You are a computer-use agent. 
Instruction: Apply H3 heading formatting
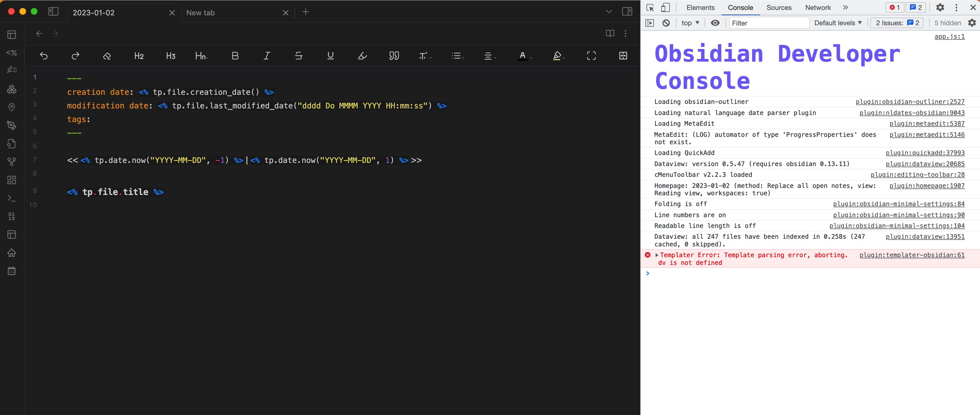click(171, 56)
